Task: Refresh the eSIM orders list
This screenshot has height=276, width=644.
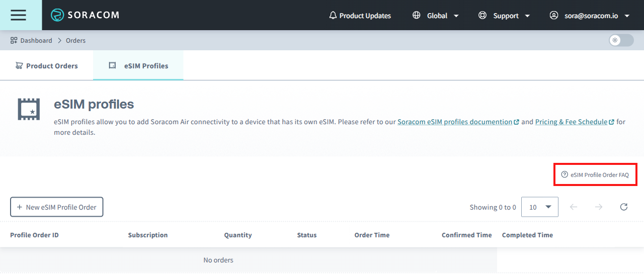Action: [x=624, y=207]
